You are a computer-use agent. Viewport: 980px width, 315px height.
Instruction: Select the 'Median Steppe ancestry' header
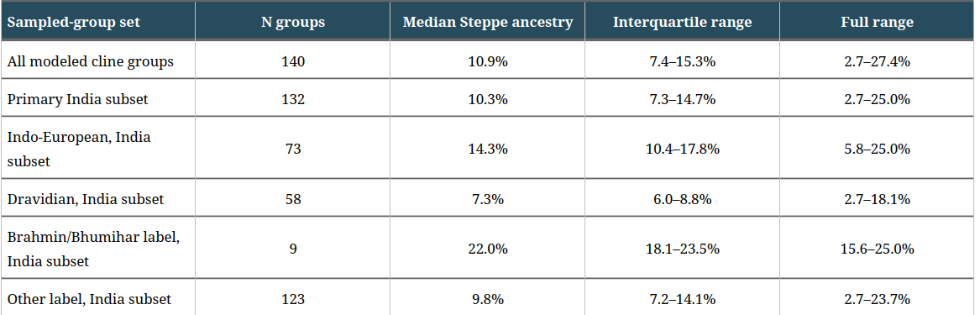coord(488,23)
